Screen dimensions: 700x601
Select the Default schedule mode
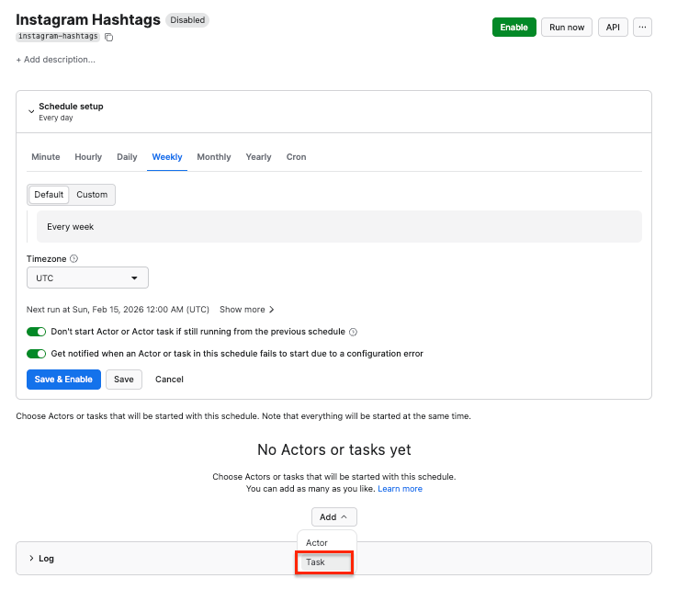(49, 195)
